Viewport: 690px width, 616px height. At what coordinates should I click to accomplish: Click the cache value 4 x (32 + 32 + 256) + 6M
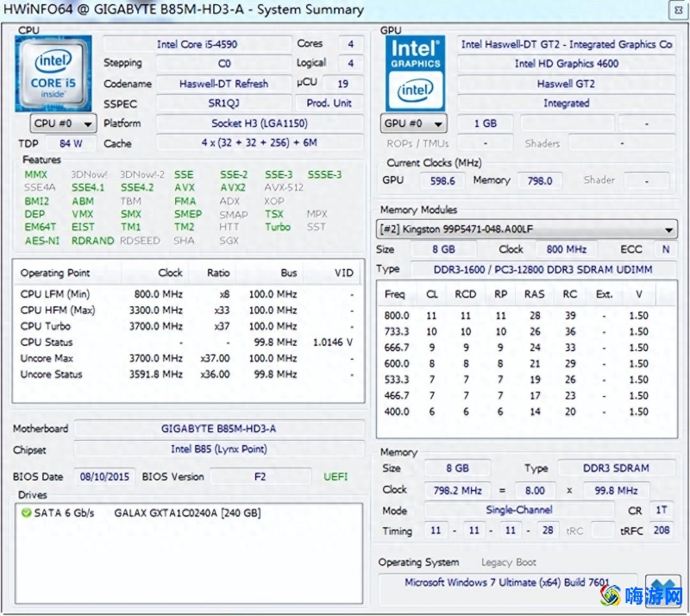tap(260, 142)
